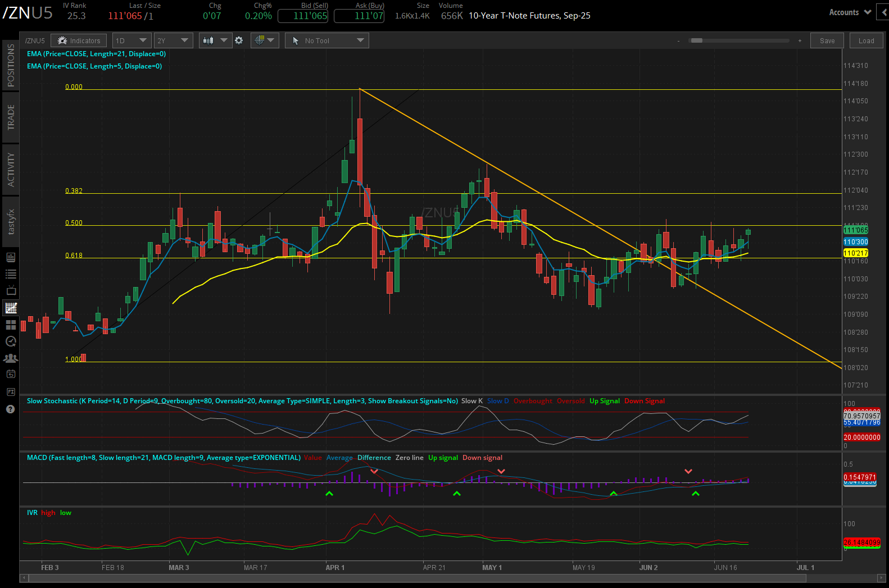Screen dimensions: 889x588
Task: Open chart settings gear icon
Action: (239, 40)
